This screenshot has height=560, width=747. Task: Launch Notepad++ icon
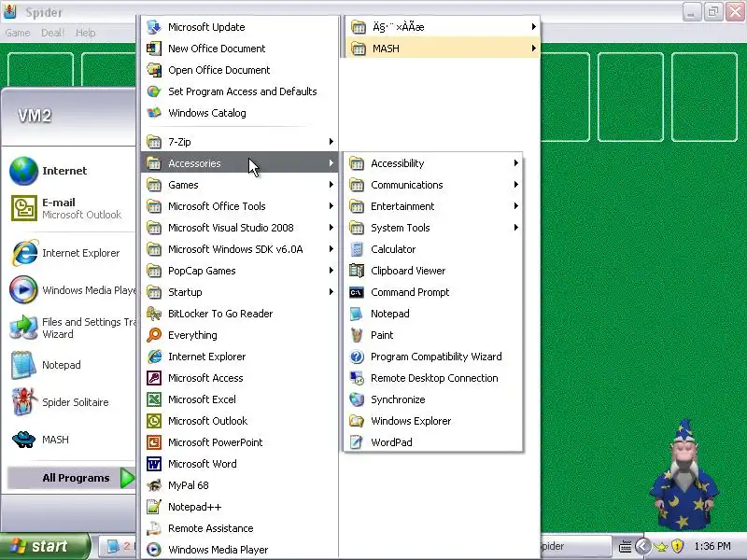pos(154,507)
